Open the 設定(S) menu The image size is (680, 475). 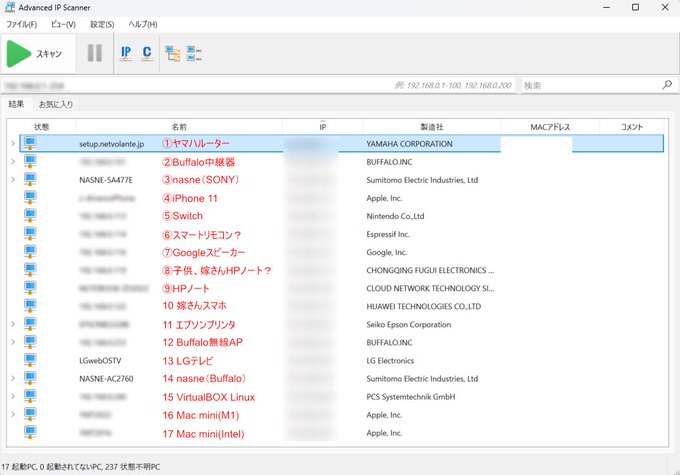tap(102, 24)
